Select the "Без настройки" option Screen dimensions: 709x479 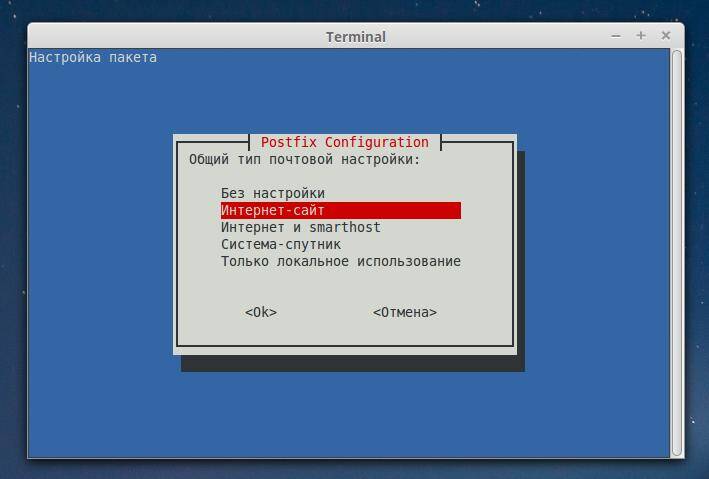click(273, 194)
